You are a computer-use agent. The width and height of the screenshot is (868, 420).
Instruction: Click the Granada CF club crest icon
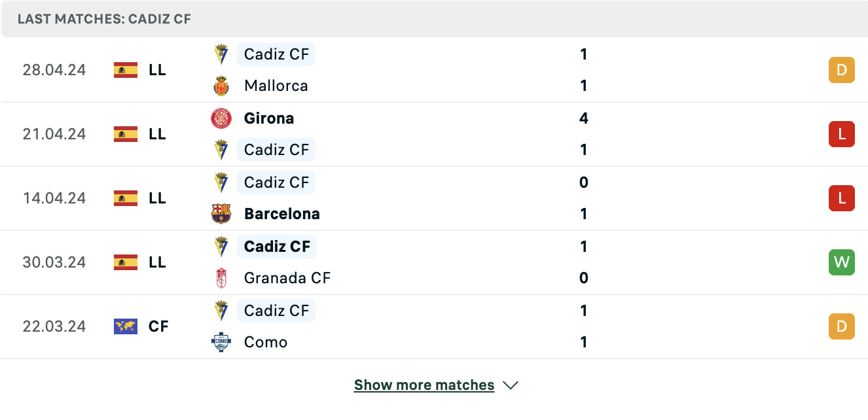tap(221, 278)
